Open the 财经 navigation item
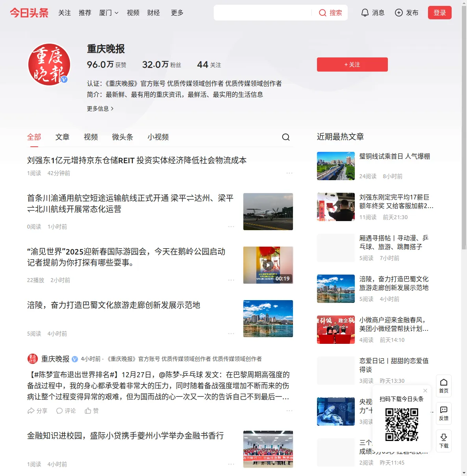 (154, 13)
